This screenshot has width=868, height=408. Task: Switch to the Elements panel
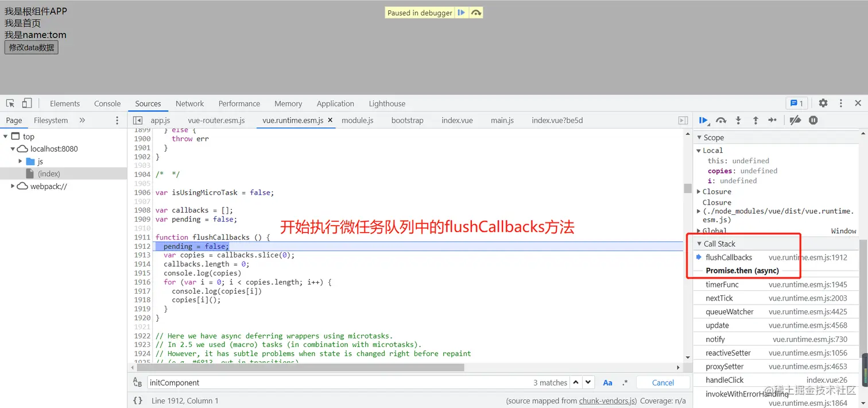coord(65,103)
